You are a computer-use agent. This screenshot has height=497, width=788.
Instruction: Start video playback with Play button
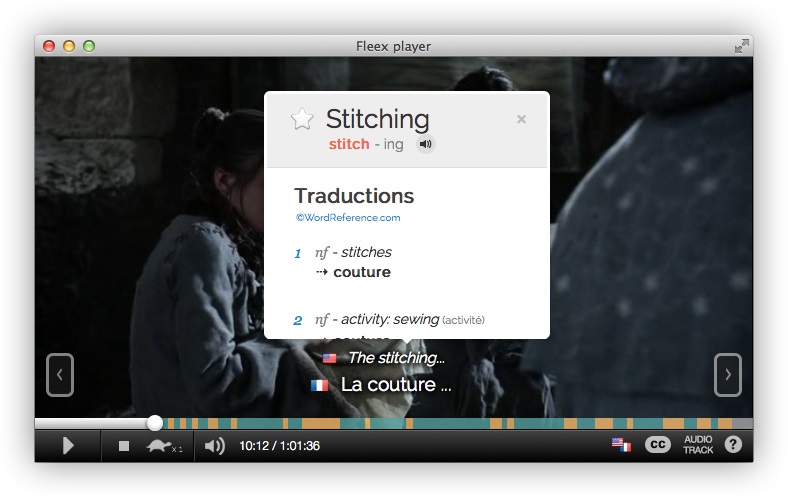pyautogui.click(x=68, y=446)
